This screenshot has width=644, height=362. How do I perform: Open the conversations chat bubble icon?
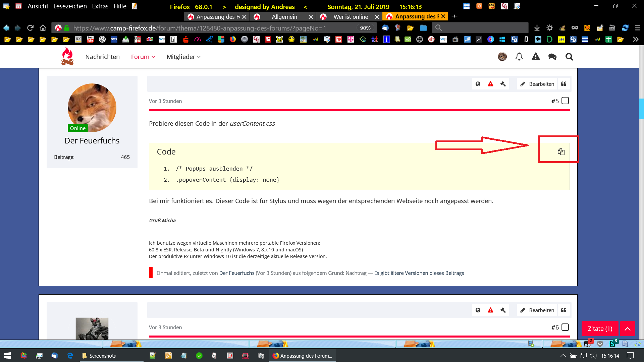[552, 57]
